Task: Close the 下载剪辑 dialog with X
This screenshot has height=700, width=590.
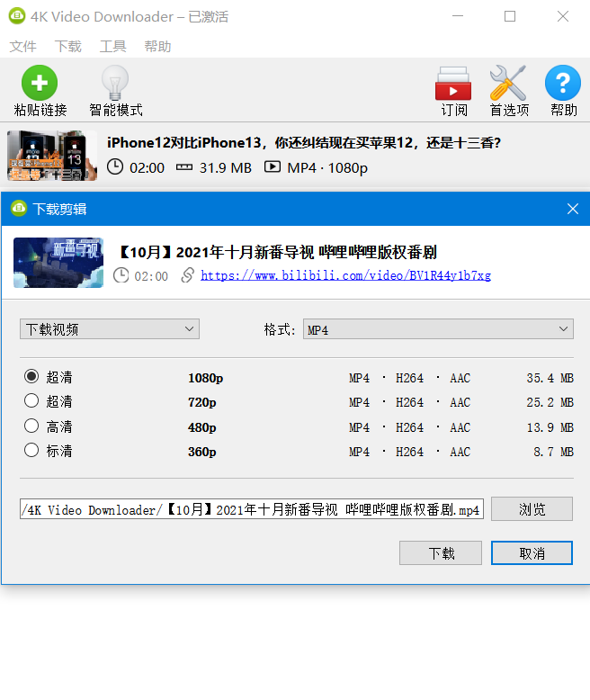Action: 572,209
